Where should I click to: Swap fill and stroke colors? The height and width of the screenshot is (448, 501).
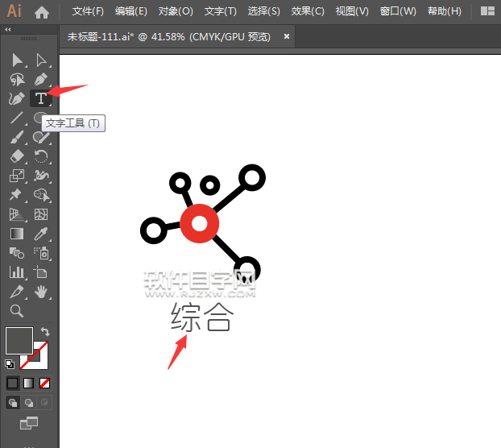tap(45, 331)
